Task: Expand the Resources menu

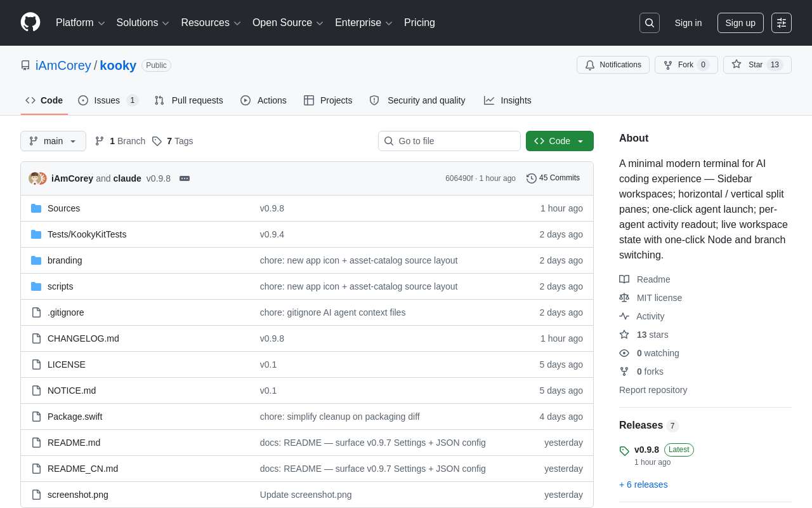Action: click(211, 23)
